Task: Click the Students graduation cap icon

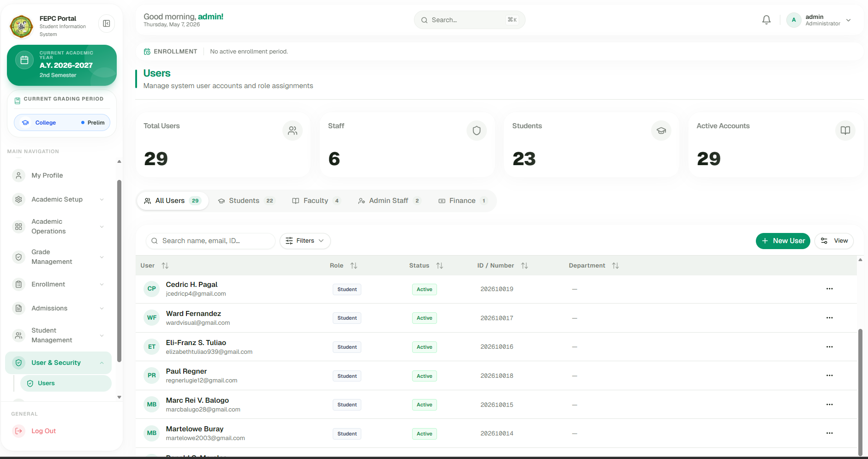Action: pos(661,131)
